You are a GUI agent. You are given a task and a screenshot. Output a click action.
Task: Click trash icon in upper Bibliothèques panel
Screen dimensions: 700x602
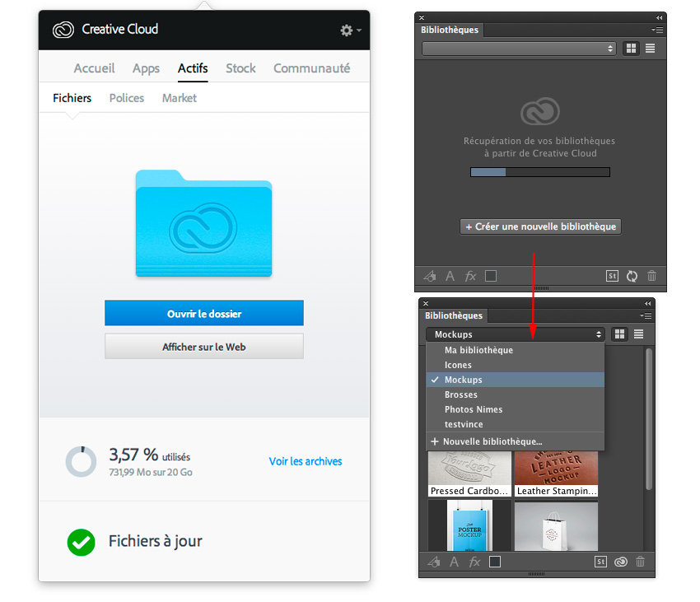pyautogui.click(x=651, y=276)
